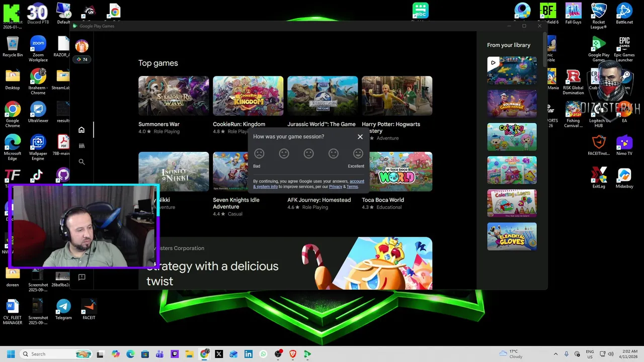Open the Coloring Book library game
The height and width of the screenshot is (362, 644).
(x=512, y=137)
